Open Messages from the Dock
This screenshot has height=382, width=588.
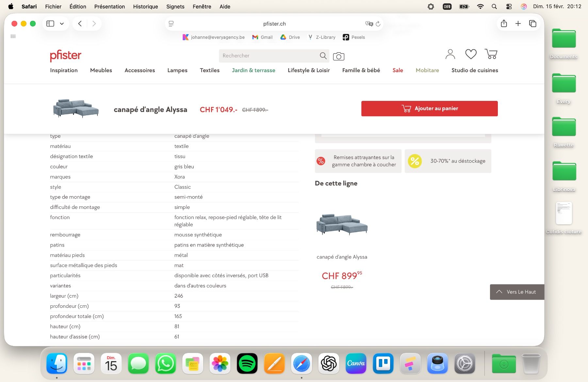pyautogui.click(x=138, y=363)
